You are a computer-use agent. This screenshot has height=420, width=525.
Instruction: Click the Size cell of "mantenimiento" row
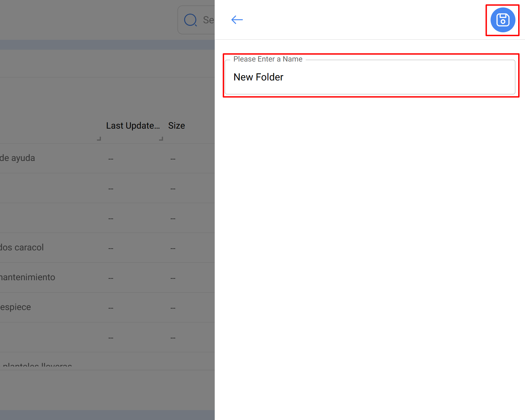pos(173,278)
